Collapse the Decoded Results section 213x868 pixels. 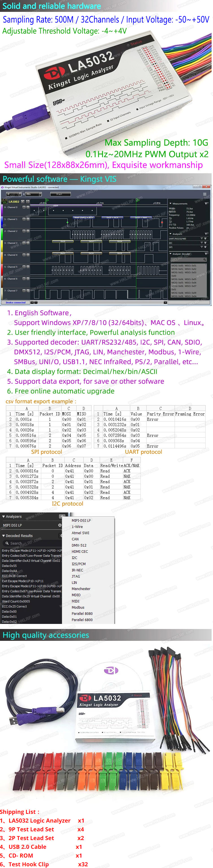3,536
